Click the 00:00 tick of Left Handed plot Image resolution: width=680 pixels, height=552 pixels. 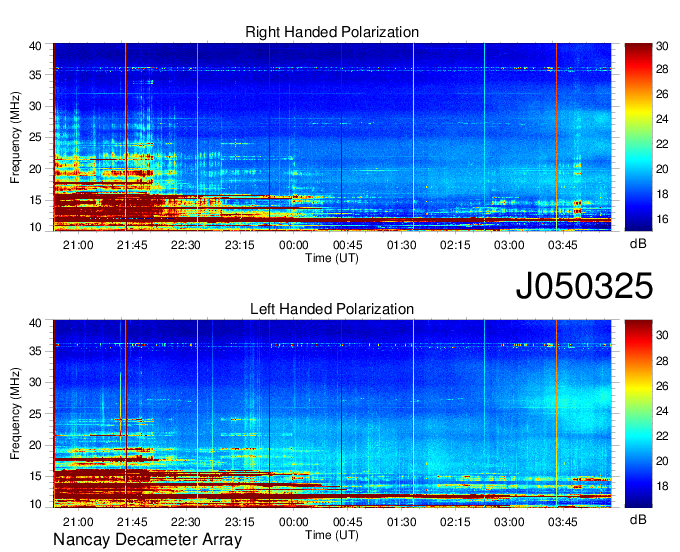[x=294, y=522]
